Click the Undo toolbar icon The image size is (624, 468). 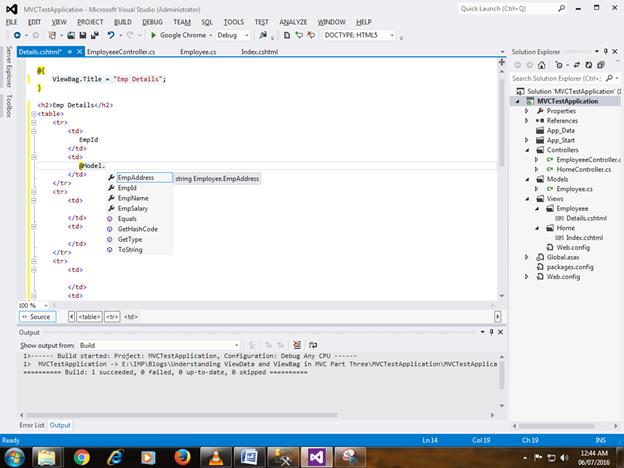pos(111,35)
